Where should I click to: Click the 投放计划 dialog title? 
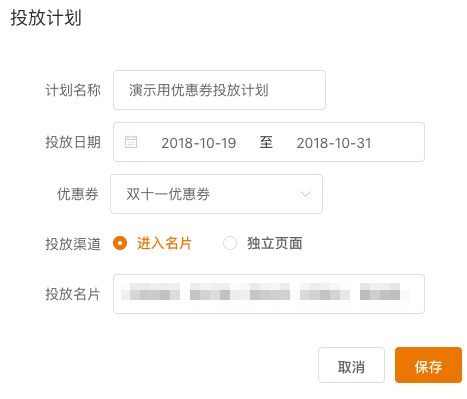point(46,18)
